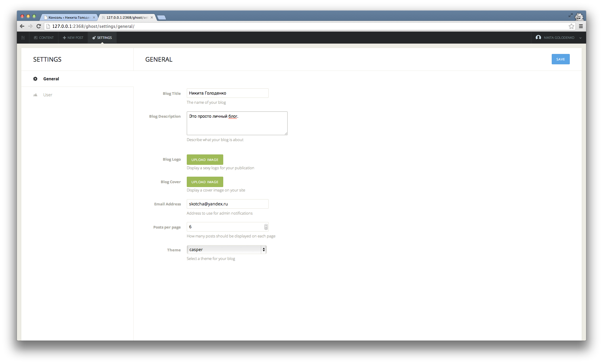The height and width of the screenshot is (364, 603).
Task: Click the hamburger menu icon top left
Action: click(x=23, y=37)
